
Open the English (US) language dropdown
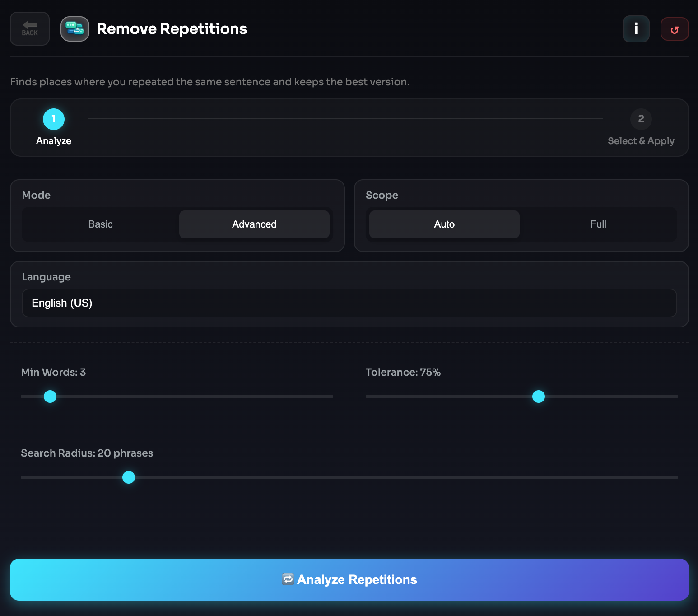click(x=349, y=303)
